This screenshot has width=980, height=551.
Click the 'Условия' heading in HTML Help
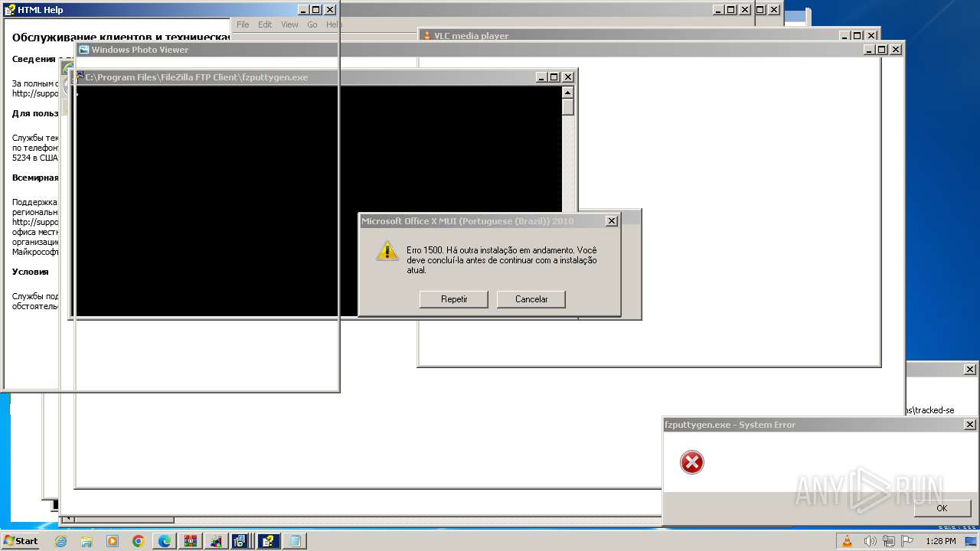tap(31, 272)
